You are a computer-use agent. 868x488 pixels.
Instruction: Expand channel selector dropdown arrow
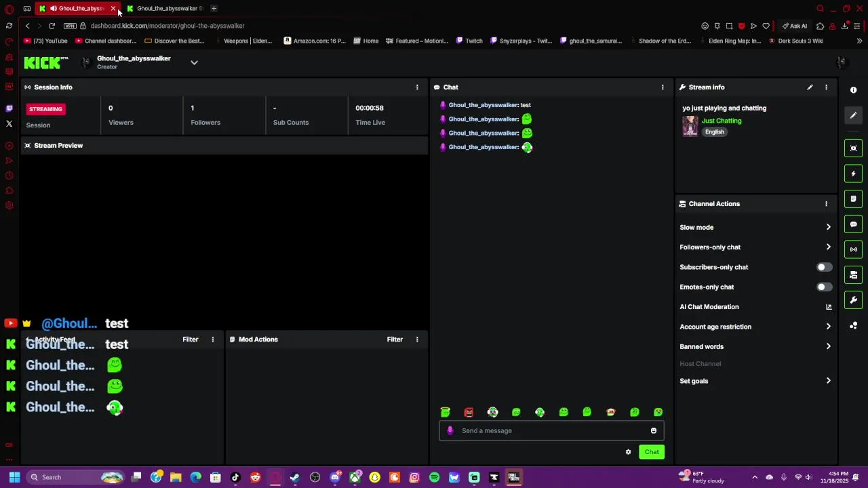coord(194,63)
